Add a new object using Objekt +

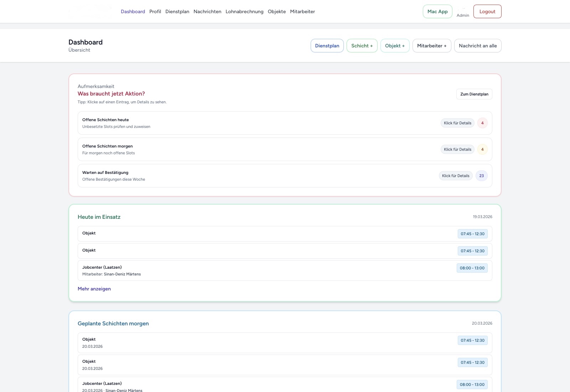click(x=394, y=46)
